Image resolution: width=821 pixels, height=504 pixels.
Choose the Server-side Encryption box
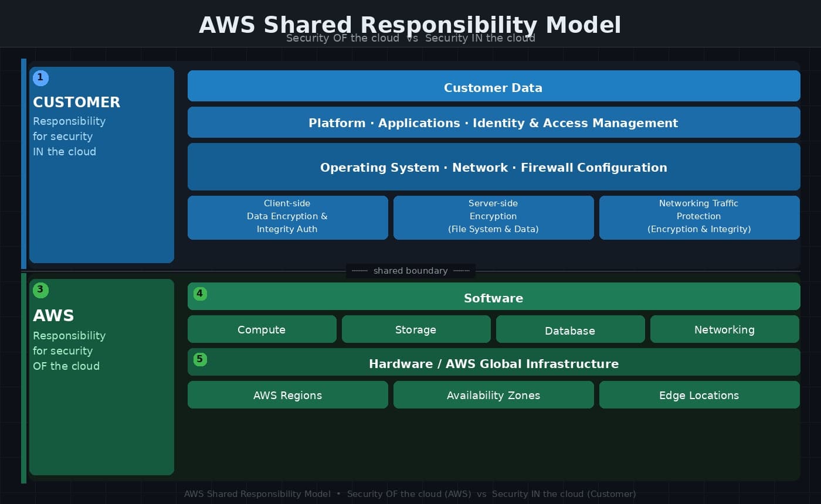pyautogui.click(x=493, y=217)
